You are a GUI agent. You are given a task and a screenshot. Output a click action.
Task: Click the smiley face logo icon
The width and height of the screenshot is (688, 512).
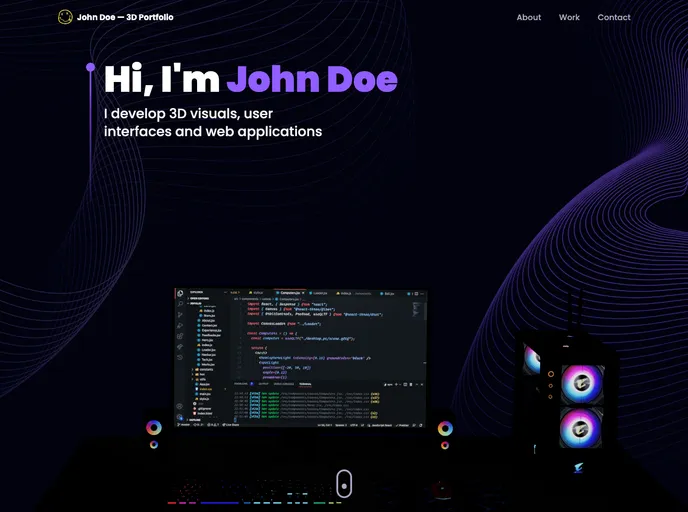65,17
